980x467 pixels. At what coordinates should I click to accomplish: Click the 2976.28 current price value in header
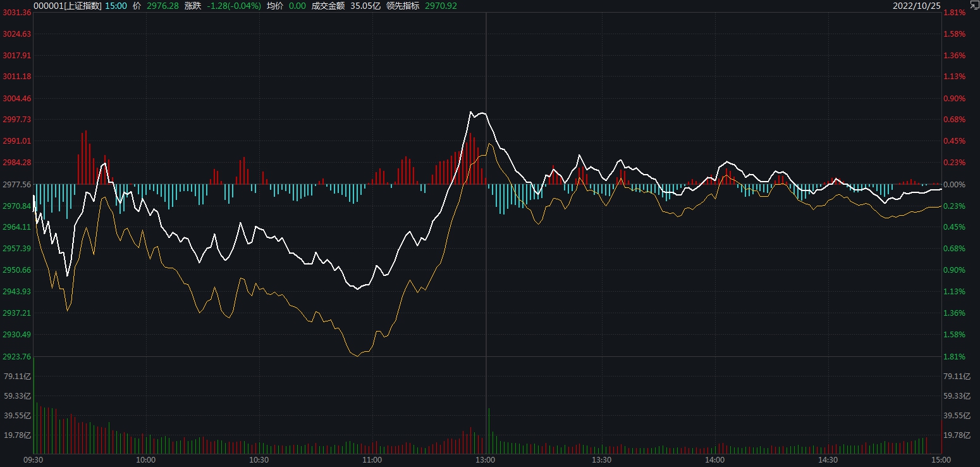[162, 6]
